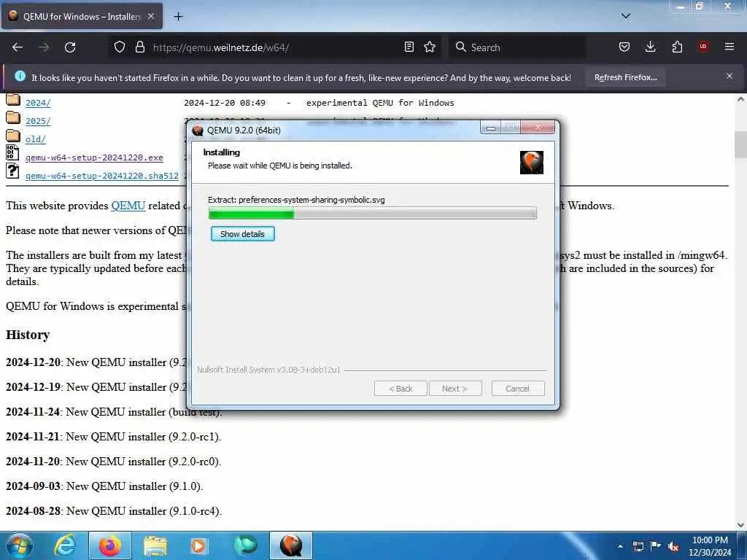The width and height of the screenshot is (747, 560).
Task: Click the History heading
Action: click(x=28, y=335)
